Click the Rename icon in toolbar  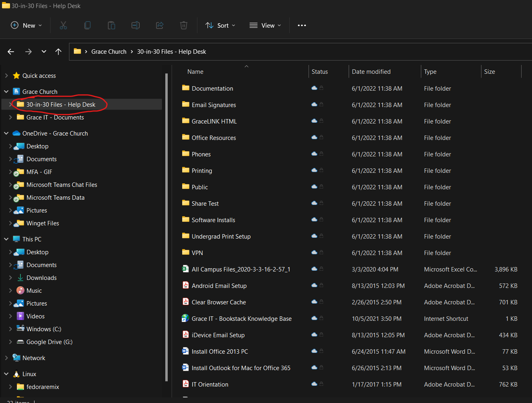(136, 25)
